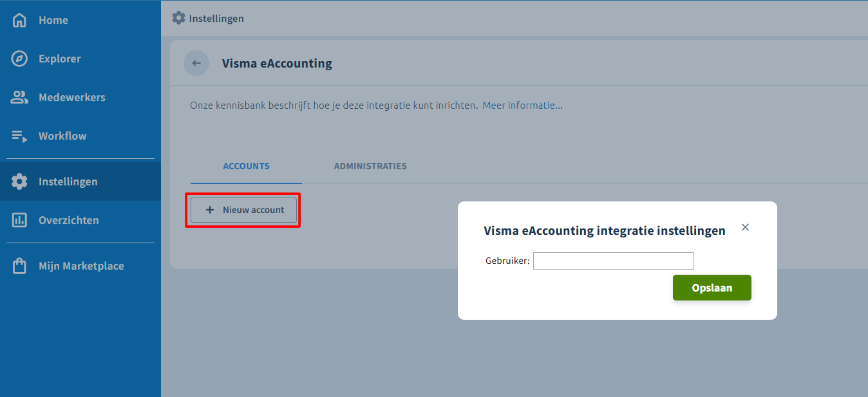The image size is (868, 397).
Task: Click the gear icon in the Instellingen header
Action: [178, 18]
